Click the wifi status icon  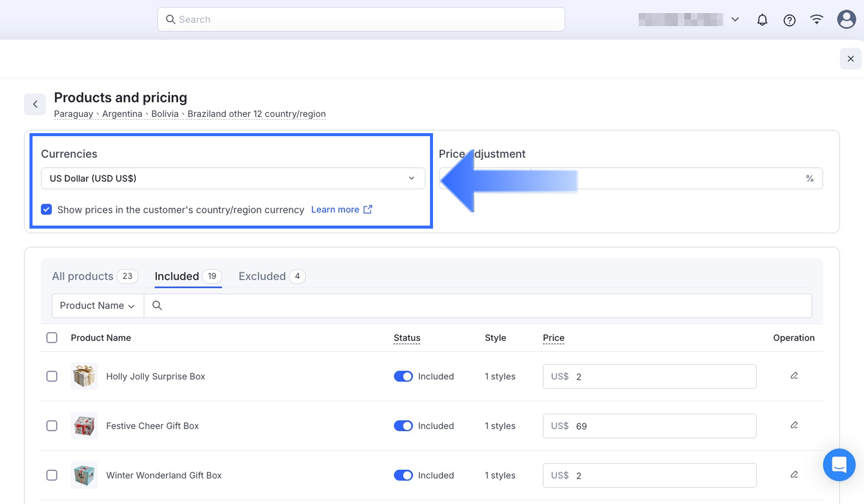point(816,20)
